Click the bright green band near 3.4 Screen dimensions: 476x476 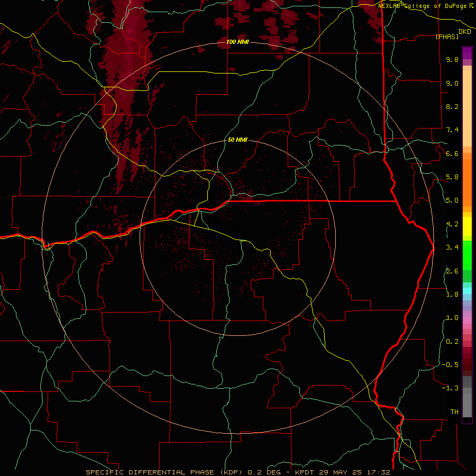click(x=467, y=255)
